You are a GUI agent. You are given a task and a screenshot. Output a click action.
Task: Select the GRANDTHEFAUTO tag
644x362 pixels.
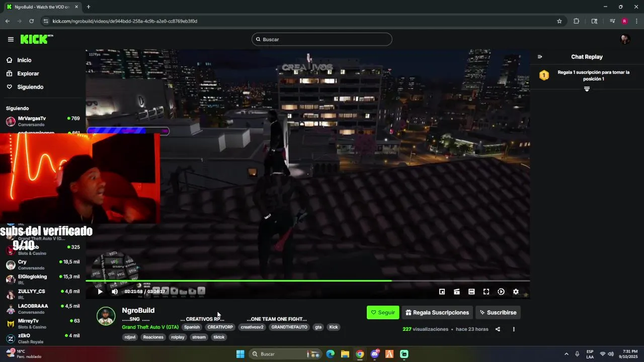pyautogui.click(x=289, y=327)
